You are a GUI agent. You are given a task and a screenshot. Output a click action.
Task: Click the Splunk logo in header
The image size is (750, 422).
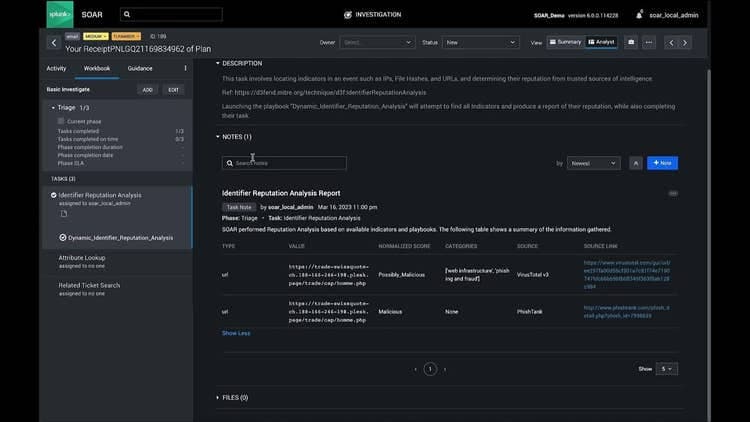[x=59, y=15]
